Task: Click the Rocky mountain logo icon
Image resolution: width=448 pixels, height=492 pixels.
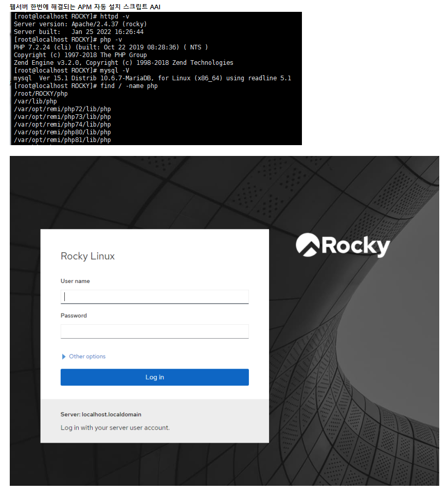Action: pos(308,244)
